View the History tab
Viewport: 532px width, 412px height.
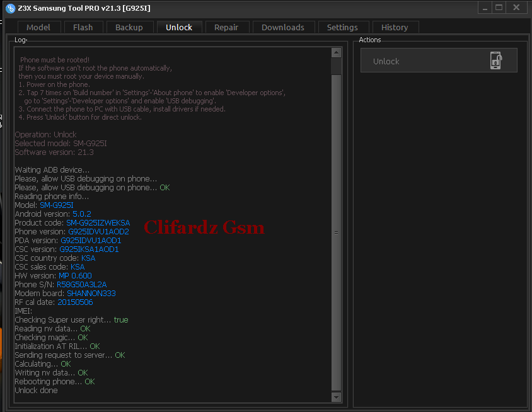pyautogui.click(x=395, y=27)
